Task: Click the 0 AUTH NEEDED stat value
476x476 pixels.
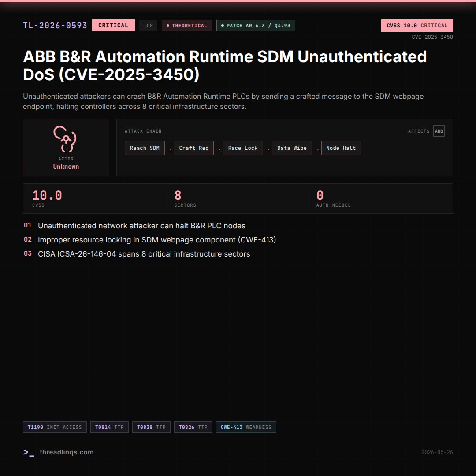Action: coord(320,195)
